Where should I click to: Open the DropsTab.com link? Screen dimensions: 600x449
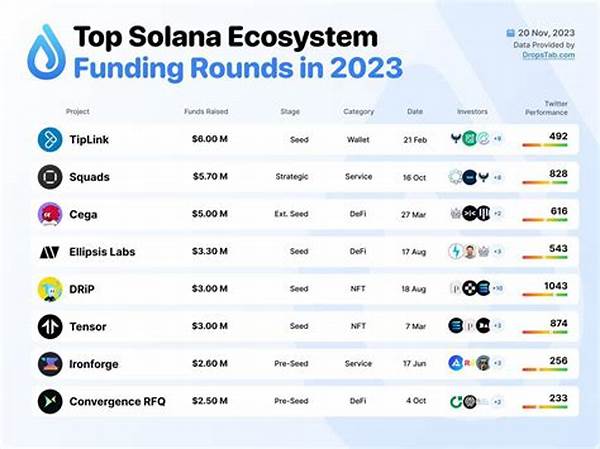548,57
